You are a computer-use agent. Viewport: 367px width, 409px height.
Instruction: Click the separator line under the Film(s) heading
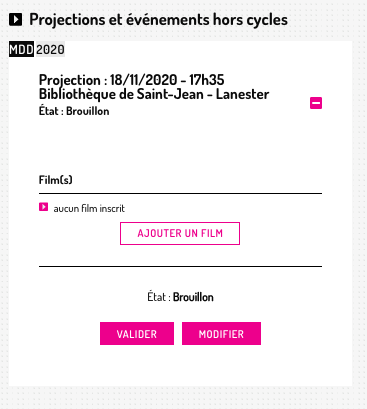point(180,193)
